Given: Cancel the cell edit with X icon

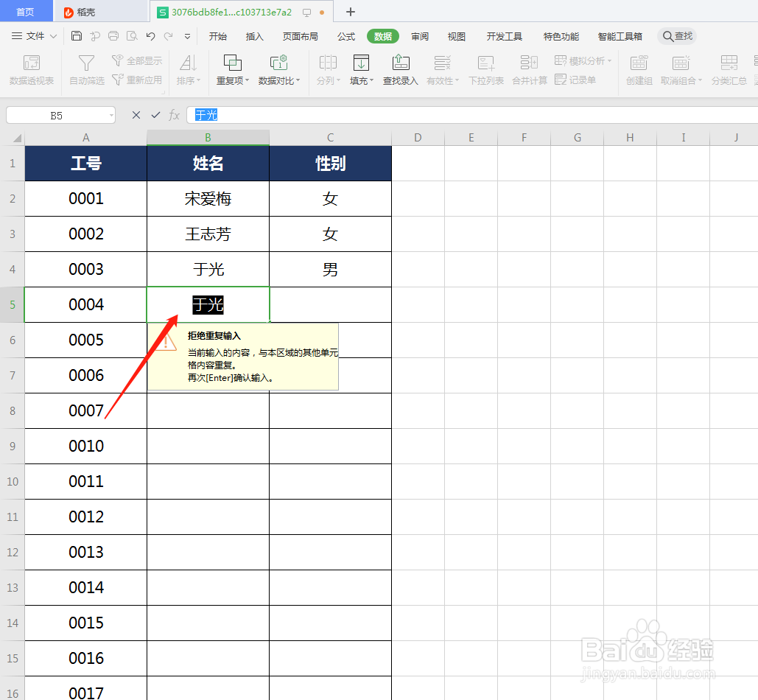Looking at the screenshot, I should point(136,115).
